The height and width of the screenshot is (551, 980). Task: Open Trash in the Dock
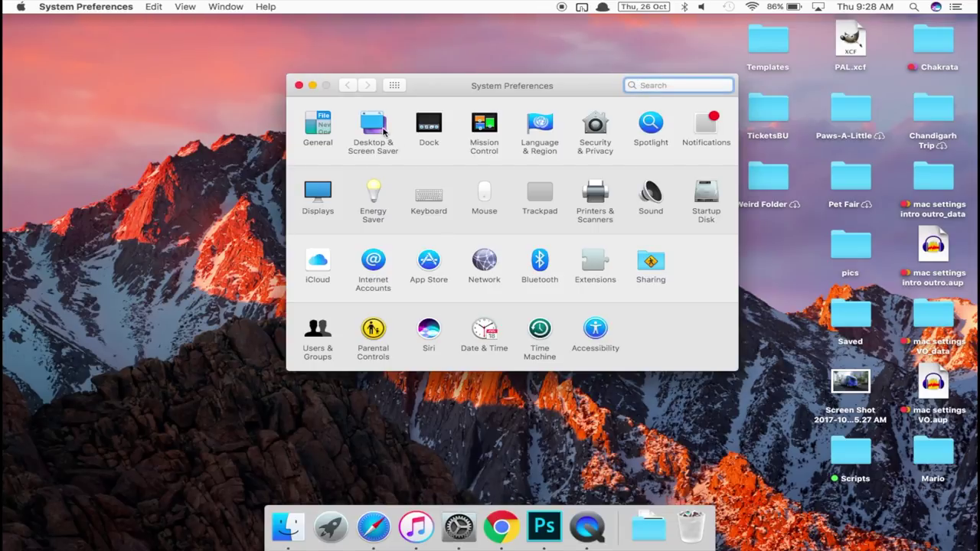pos(691,527)
